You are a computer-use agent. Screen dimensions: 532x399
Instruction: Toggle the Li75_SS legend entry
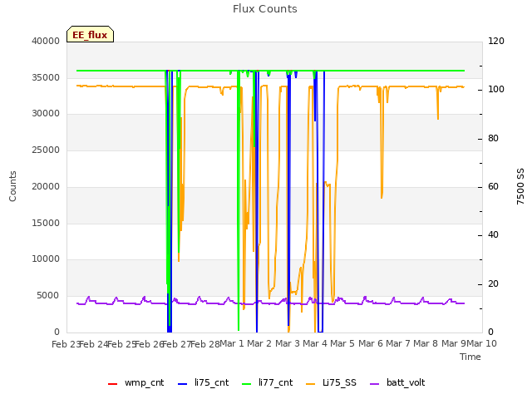(x=331, y=382)
